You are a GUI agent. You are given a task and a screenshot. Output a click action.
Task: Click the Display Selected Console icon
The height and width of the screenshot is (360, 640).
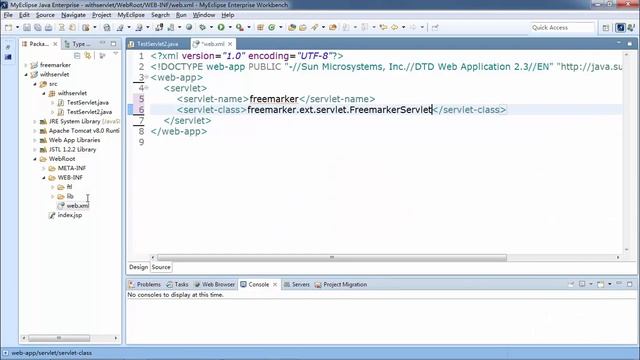pyautogui.click(x=582, y=284)
